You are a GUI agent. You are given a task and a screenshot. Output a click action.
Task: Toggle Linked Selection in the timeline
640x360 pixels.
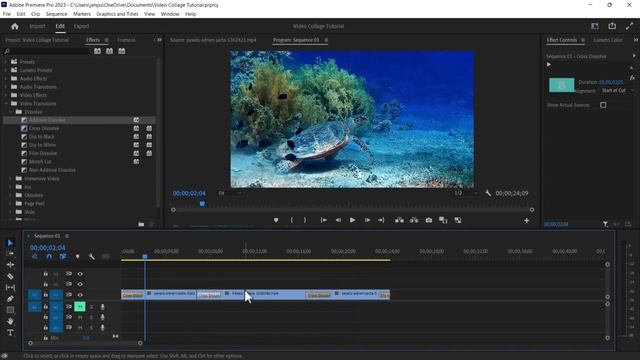[63, 256]
